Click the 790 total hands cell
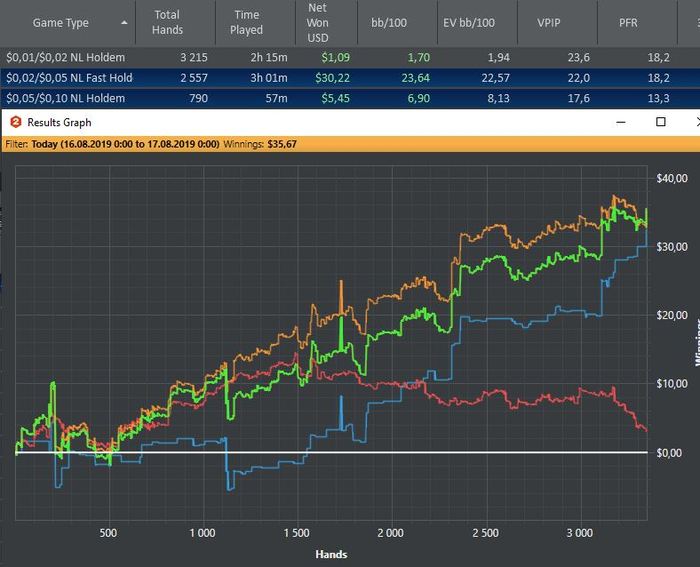 click(x=199, y=98)
